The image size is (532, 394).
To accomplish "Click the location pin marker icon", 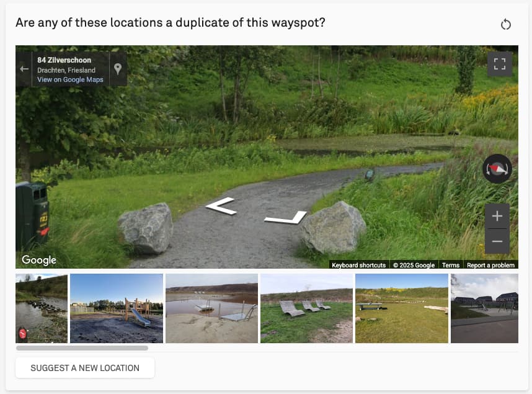I will coord(118,69).
